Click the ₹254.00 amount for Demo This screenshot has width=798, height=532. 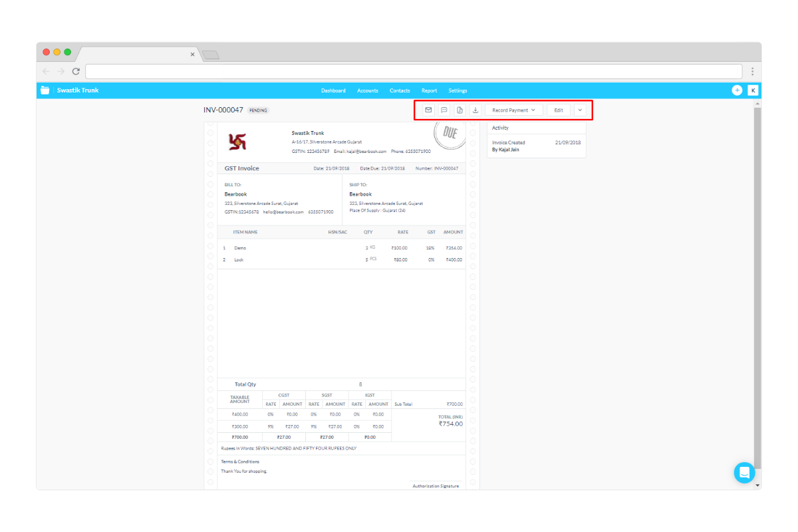tap(454, 248)
